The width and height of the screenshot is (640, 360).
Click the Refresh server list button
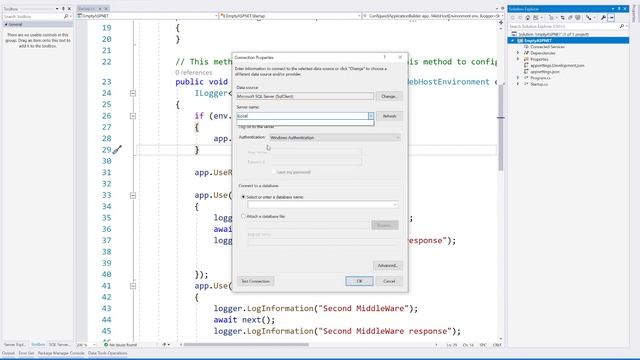[x=389, y=116]
